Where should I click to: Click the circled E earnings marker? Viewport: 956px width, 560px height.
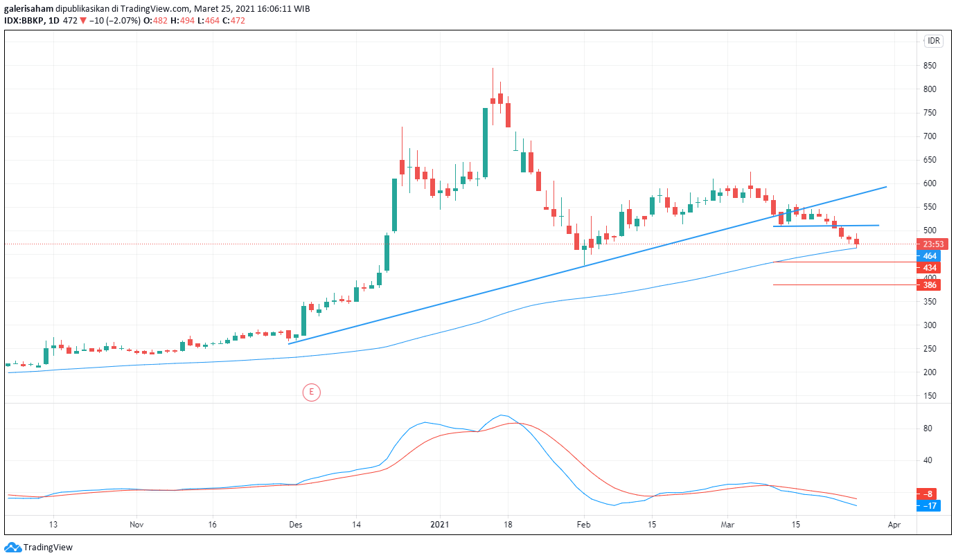(312, 392)
